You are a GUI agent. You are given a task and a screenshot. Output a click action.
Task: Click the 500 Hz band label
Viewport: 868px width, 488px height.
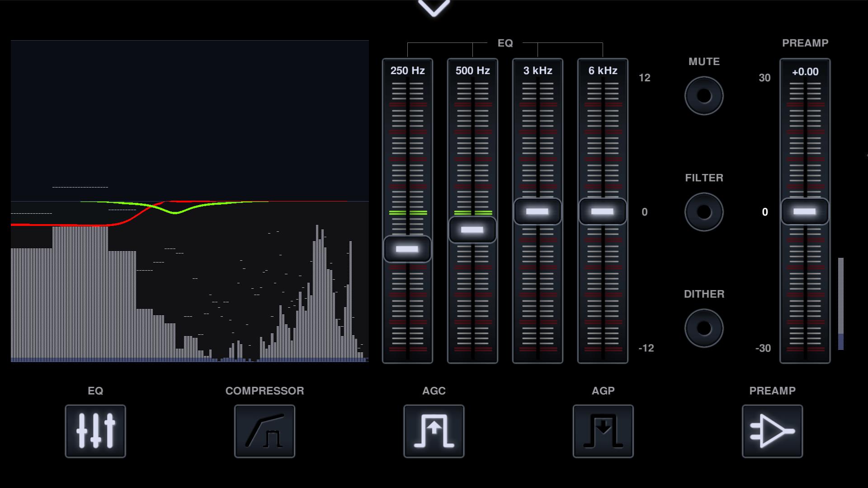click(x=472, y=70)
